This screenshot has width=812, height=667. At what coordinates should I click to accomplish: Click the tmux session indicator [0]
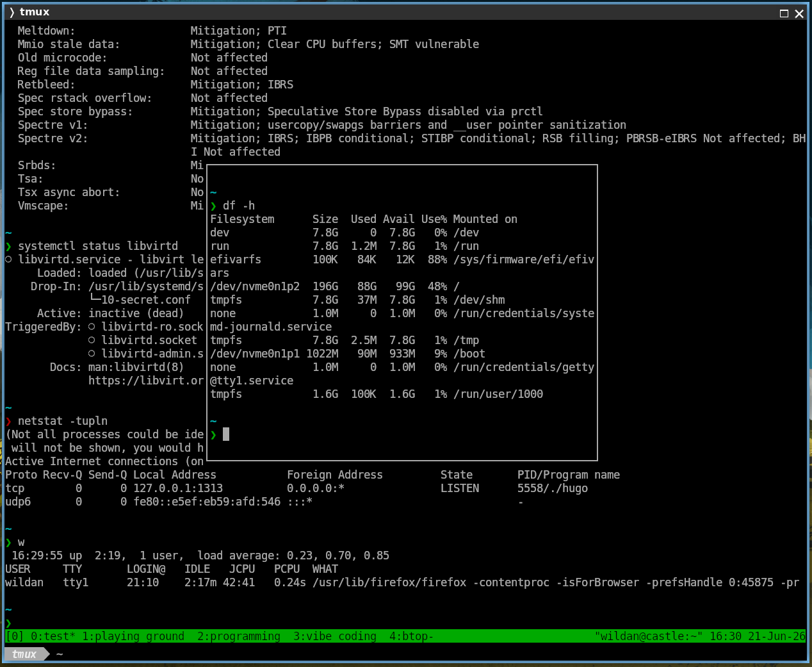coord(15,636)
